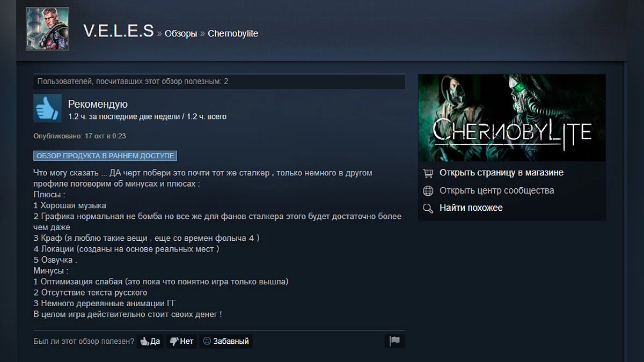The height and width of the screenshot is (362, 644).
Task: Choose Найти похожее link
Action: 471,208
